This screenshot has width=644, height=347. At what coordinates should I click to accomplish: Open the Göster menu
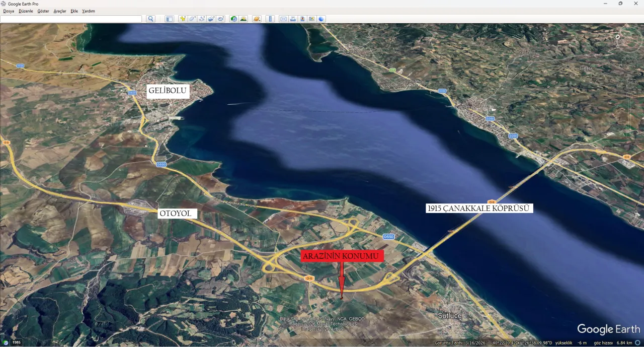[43, 11]
